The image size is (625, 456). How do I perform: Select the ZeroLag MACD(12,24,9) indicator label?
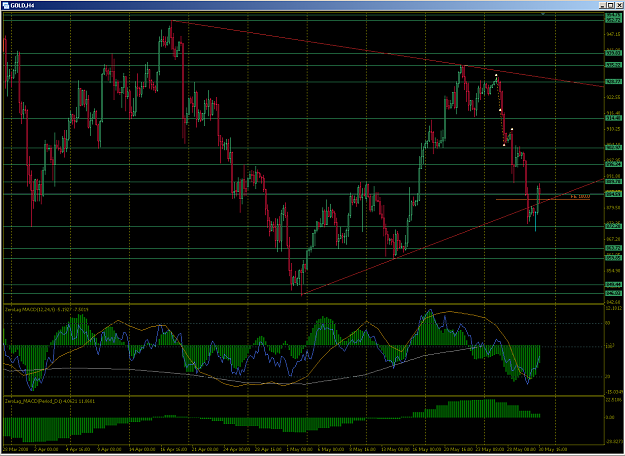[47, 309]
